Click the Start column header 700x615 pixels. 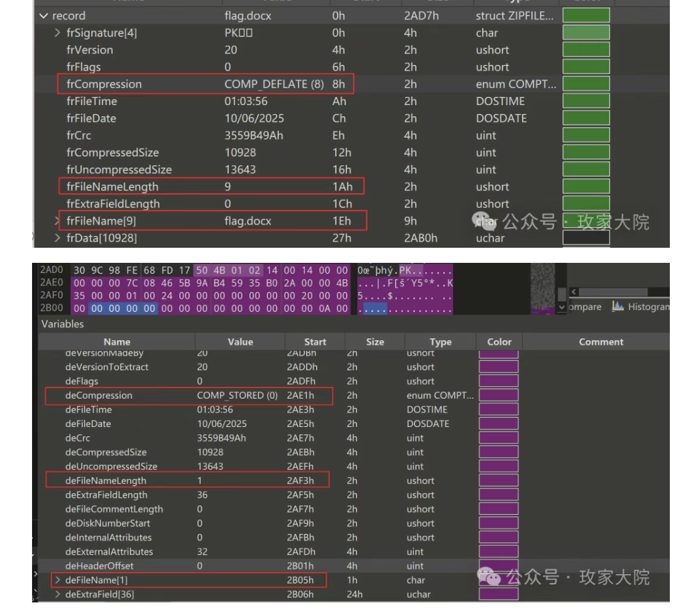click(x=315, y=342)
